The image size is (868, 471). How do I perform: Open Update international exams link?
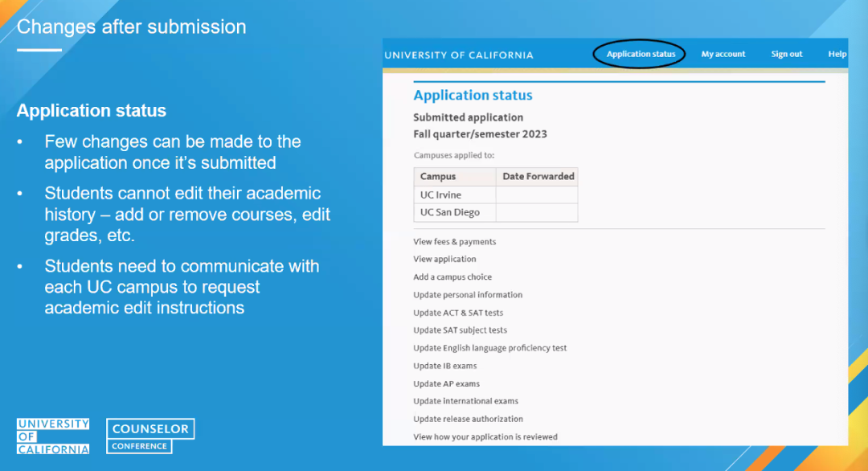coord(465,401)
